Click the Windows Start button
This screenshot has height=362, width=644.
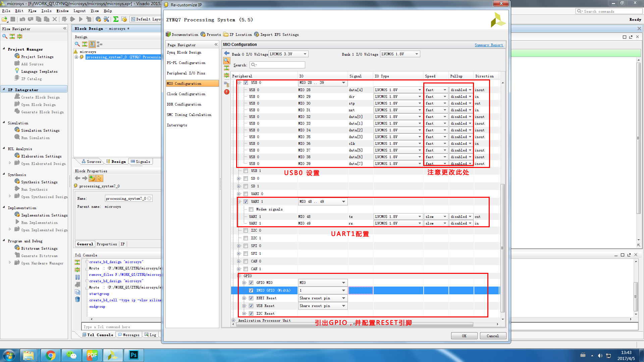[9, 355]
